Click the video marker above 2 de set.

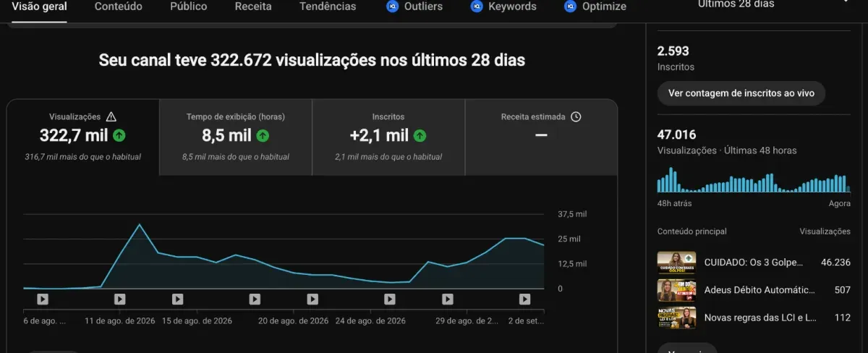[525, 299]
